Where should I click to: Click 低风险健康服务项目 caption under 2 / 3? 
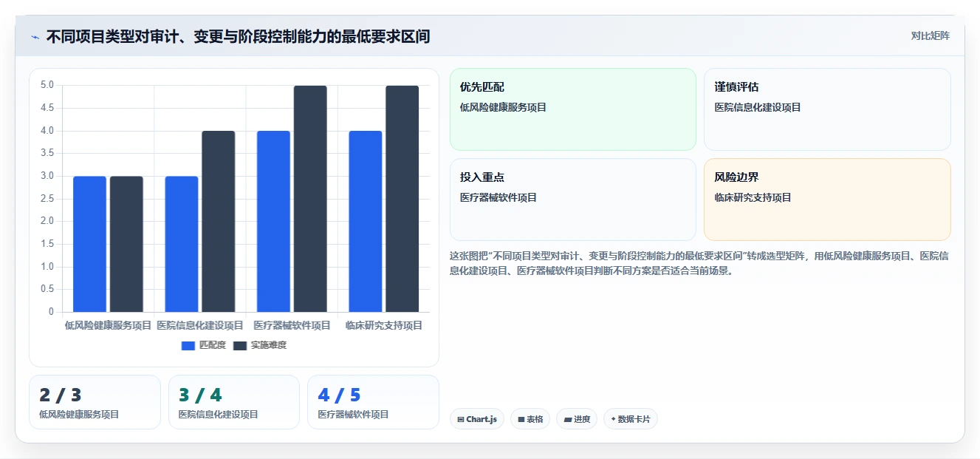pyautogui.click(x=79, y=415)
